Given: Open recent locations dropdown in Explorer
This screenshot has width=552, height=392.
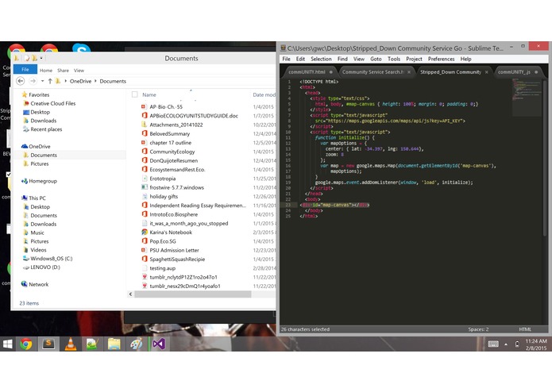Looking at the screenshot, I should coord(42,81).
